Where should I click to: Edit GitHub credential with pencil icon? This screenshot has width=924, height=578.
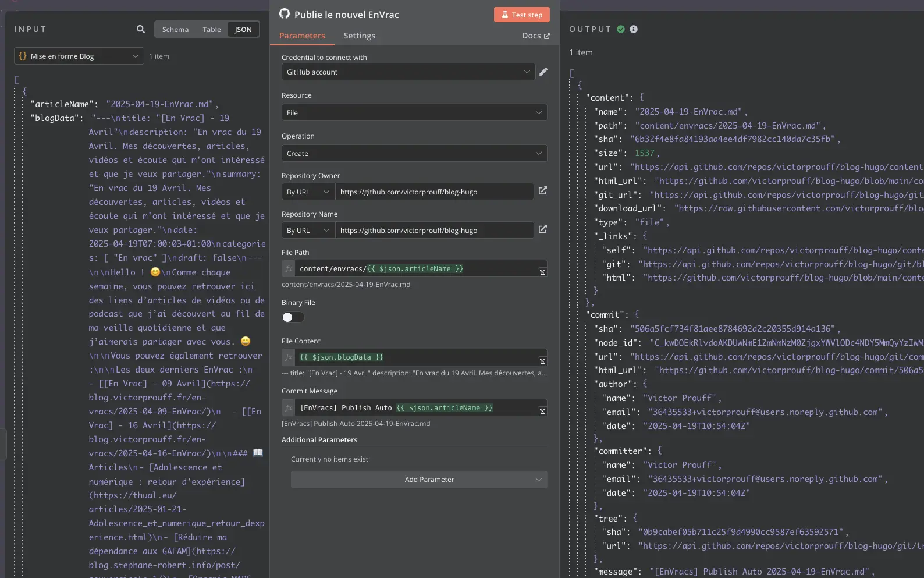(x=543, y=72)
